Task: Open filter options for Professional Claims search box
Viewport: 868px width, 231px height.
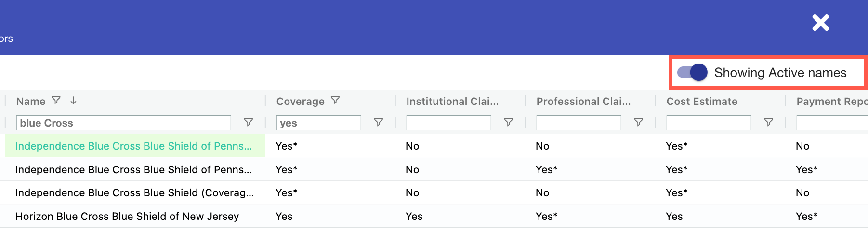Action: click(x=639, y=122)
